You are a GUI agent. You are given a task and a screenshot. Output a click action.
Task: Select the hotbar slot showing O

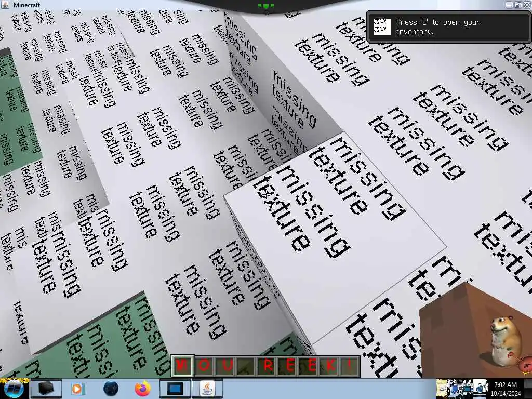click(x=204, y=366)
